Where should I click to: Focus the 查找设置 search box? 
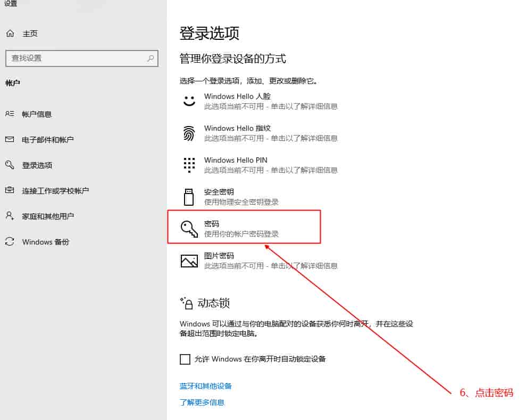tap(81, 58)
